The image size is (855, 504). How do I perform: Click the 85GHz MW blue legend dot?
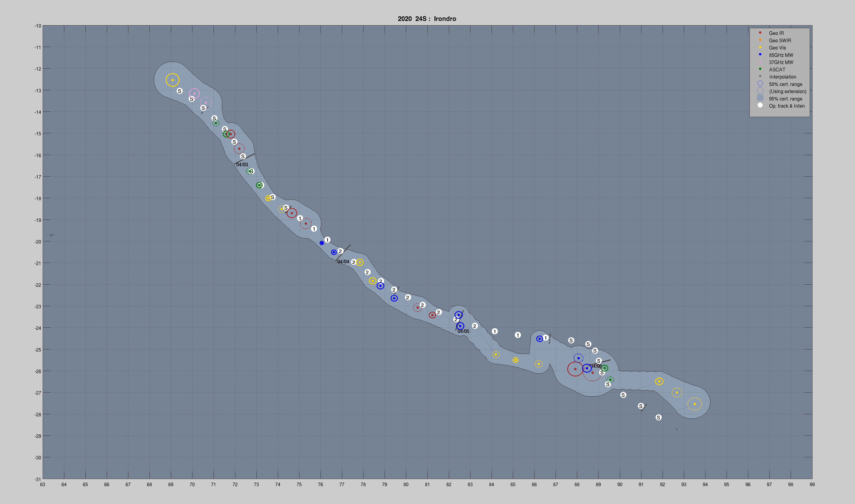[760, 54]
